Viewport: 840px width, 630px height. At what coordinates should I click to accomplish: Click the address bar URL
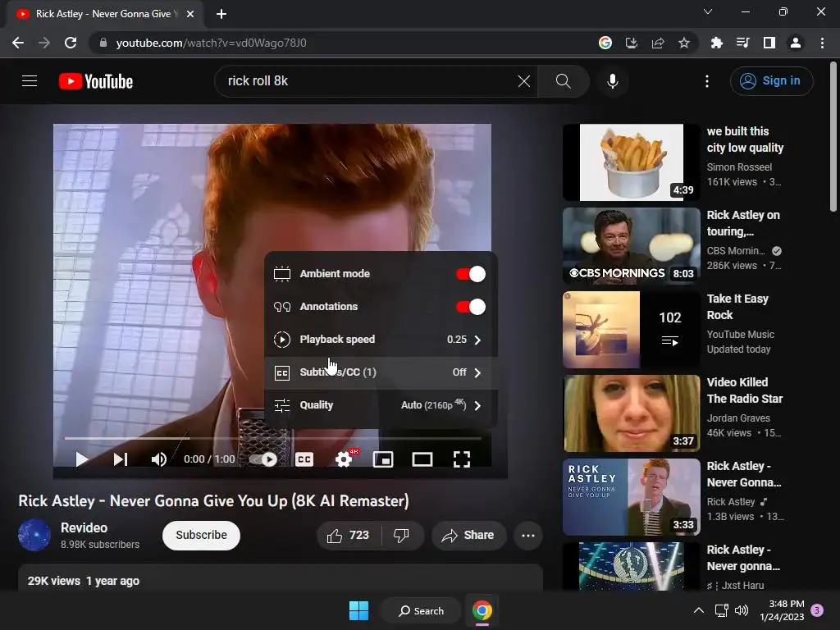click(x=211, y=43)
